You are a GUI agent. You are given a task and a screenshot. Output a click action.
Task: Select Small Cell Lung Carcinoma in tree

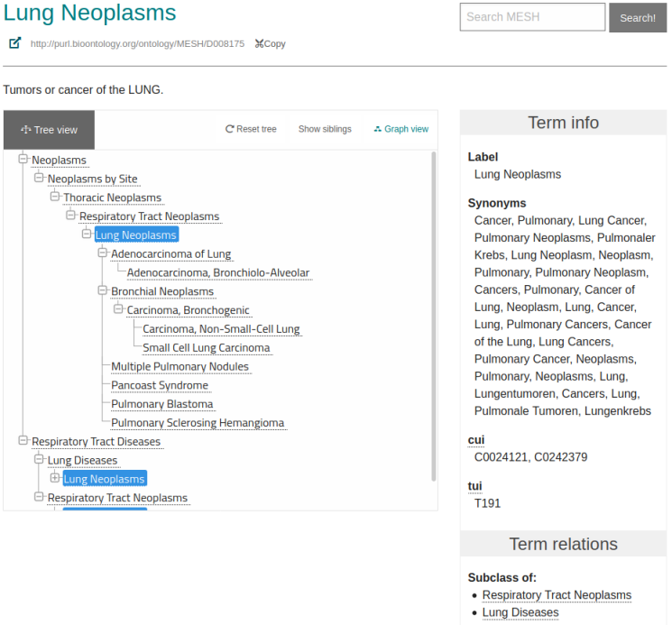[x=206, y=348]
